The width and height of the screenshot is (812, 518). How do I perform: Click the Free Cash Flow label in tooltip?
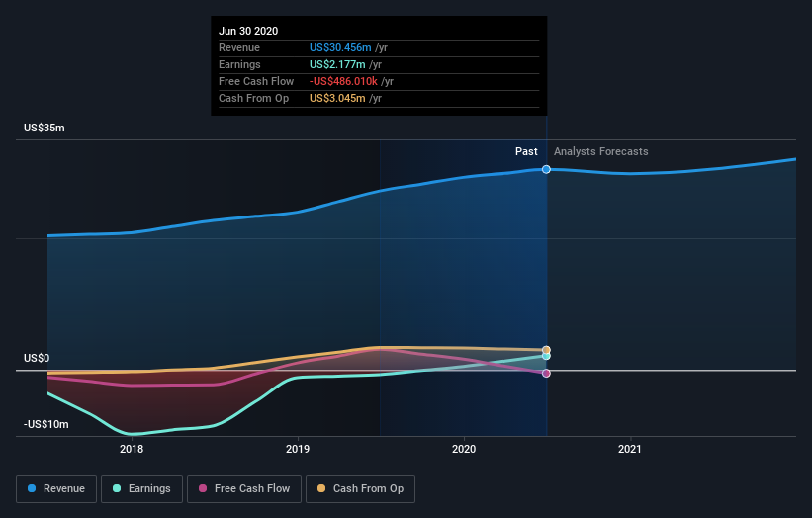[x=256, y=81]
